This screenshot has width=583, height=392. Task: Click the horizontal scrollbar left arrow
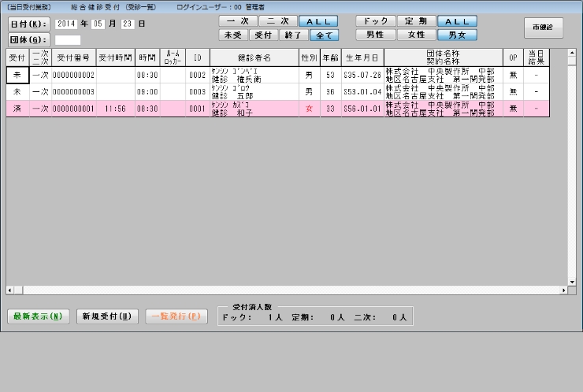pyautogui.click(x=10, y=290)
